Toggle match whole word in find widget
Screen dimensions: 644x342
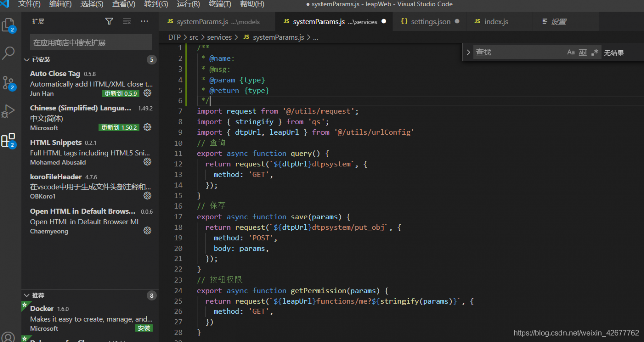pos(583,52)
